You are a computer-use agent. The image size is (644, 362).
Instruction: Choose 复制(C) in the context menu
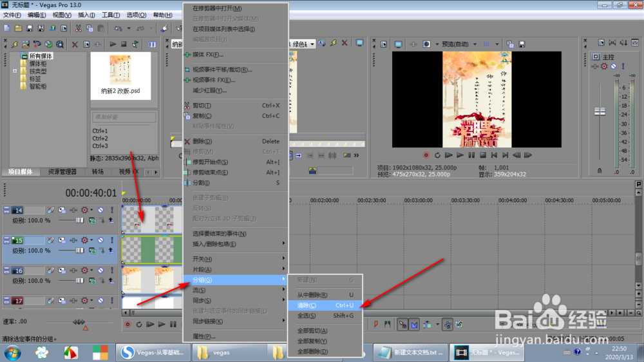pos(235,116)
